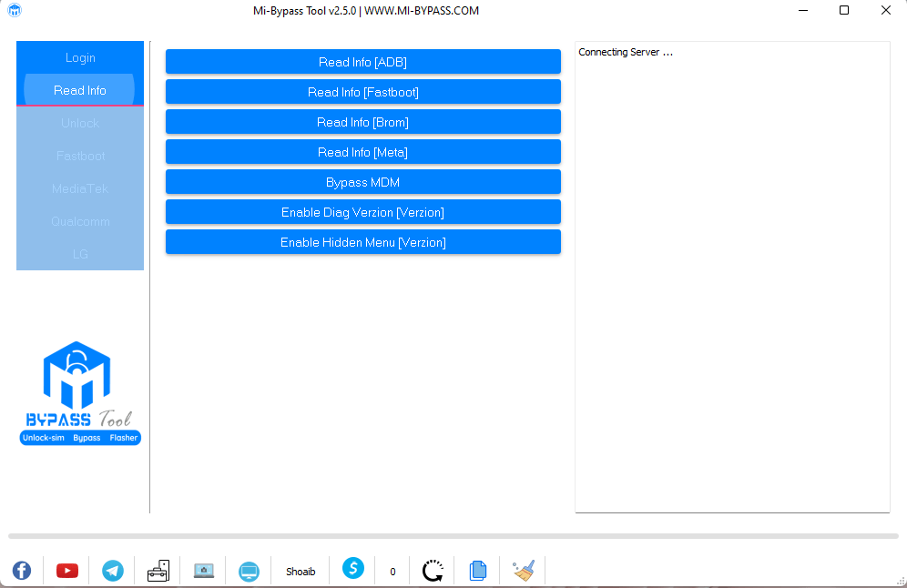907x588 pixels.
Task: Enable Hidden Menu [Verzion]
Action: [x=362, y=242]
